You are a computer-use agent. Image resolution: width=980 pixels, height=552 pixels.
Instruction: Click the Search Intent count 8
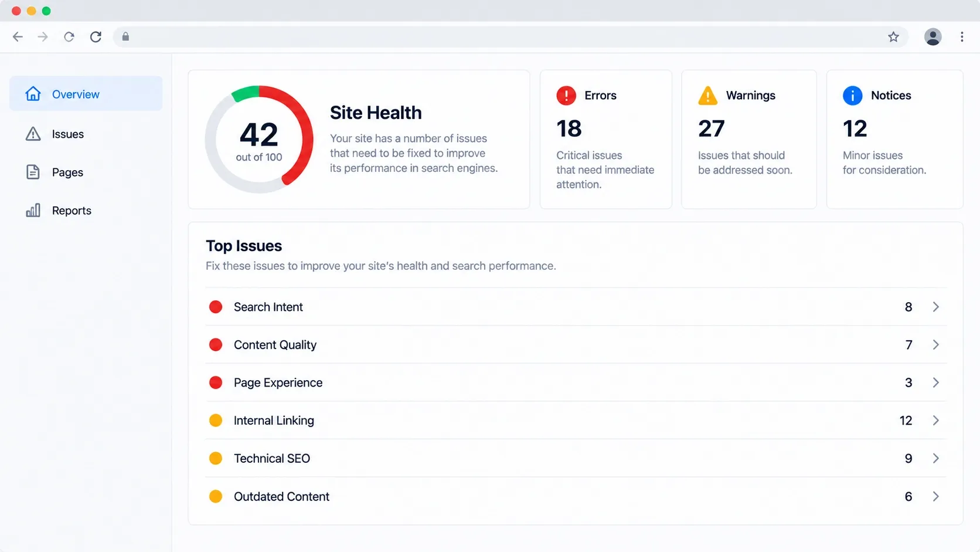click(x=908, y=307)
